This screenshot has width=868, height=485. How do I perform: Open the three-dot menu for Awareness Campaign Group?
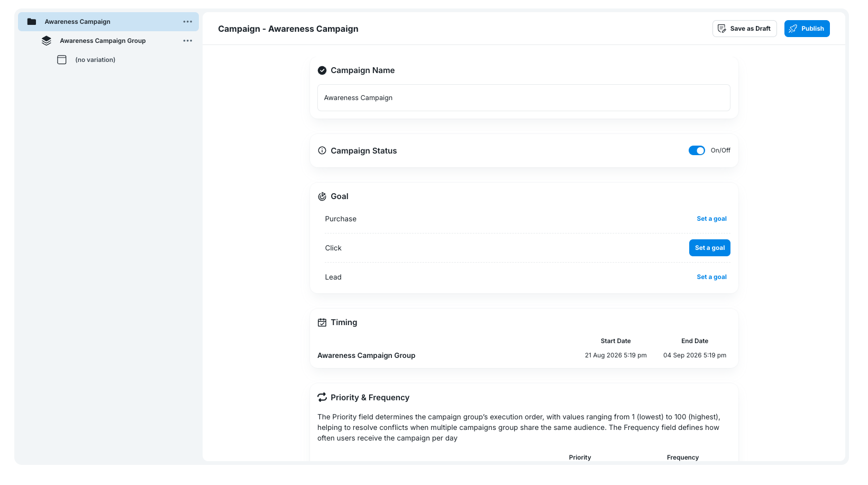coord(188,41)
